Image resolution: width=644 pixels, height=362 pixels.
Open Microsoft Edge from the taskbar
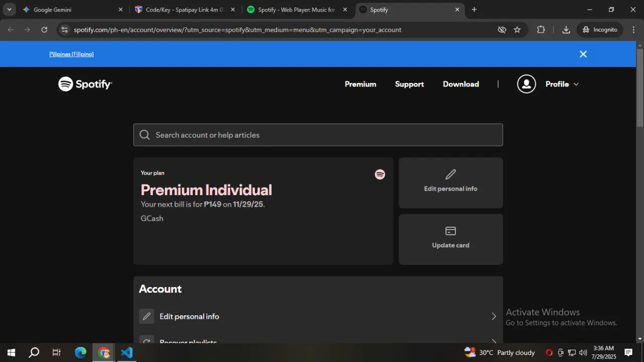coord(80,352)
